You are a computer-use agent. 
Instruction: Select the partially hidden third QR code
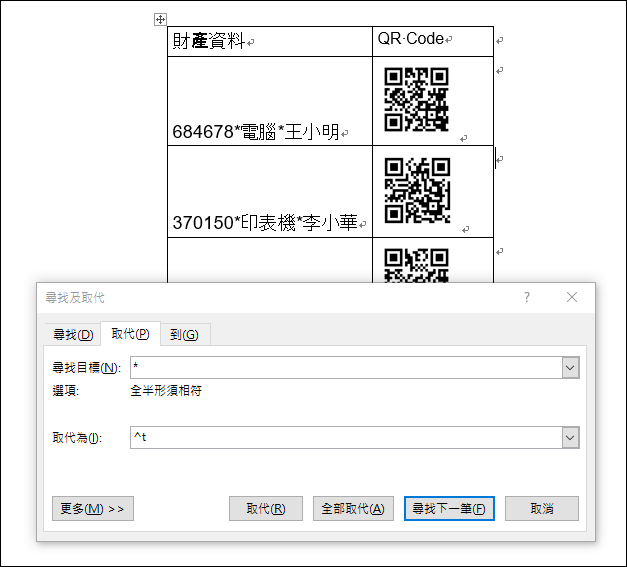(x=416, y=266)
